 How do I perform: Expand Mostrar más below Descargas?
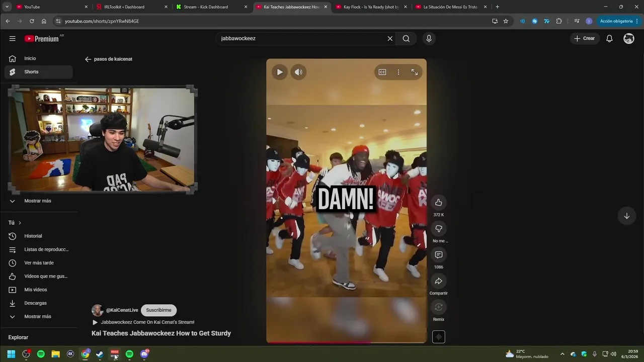point(39,316)
